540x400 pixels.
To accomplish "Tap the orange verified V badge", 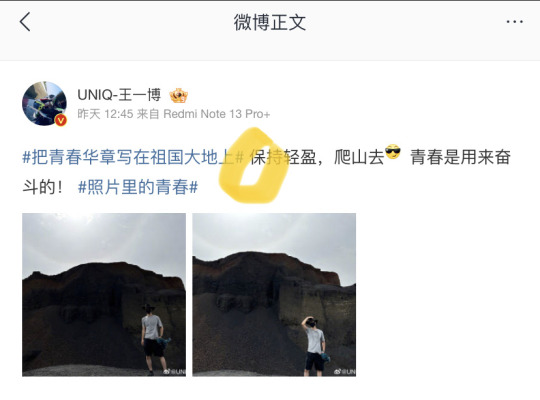I will click(x=61, y=120).
